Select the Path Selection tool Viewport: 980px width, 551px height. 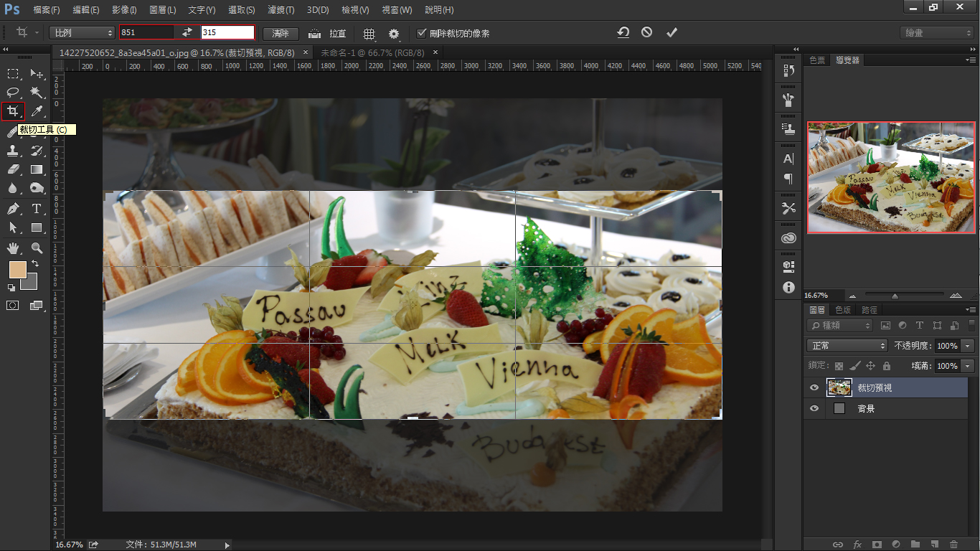(13, 227)
